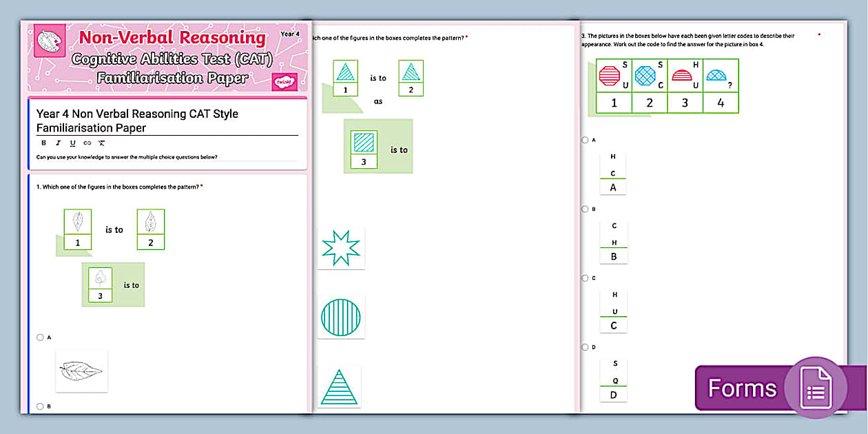Apply italic formatting to the form title
This screenshot has height=434, width=868.
(58, 143)
